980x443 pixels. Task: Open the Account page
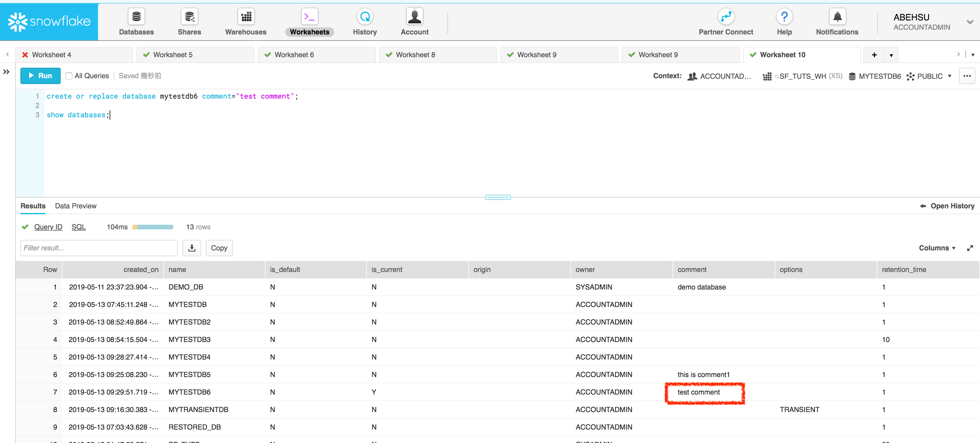[x=414, y=22]
